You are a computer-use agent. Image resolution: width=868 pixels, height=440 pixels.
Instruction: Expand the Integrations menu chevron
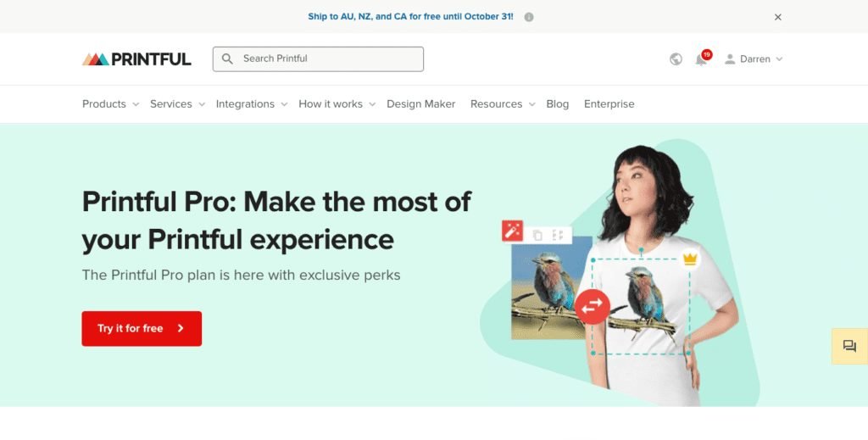click(x=284, y=104)
